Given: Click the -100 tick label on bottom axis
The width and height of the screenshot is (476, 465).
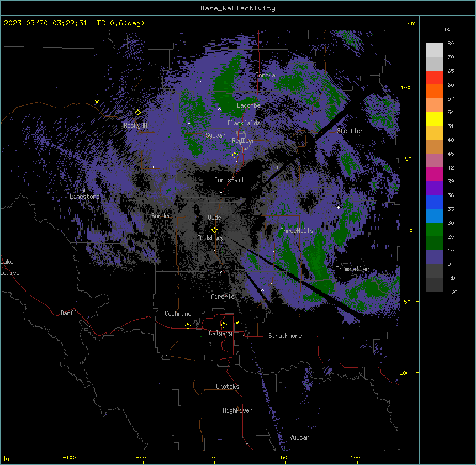Looking at the screenshot, I should point(69,457).
